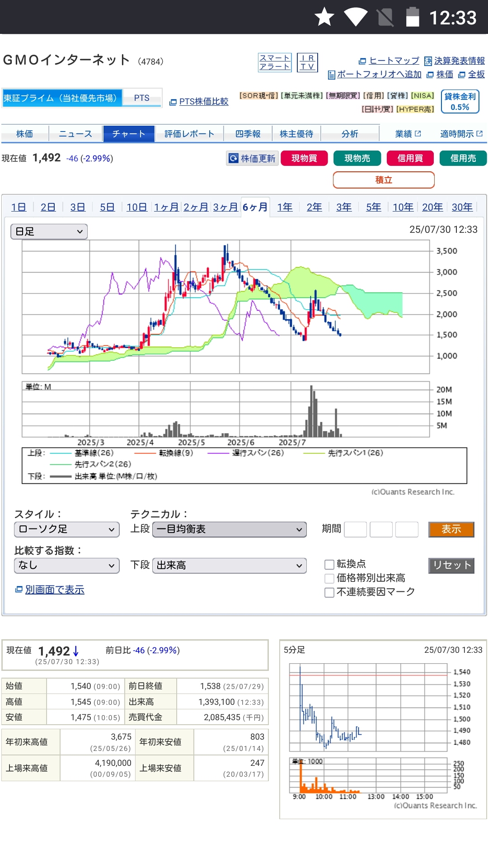The width and height of the screenshot is (488, 868).
Task: Select the 分析 tab
Action: [350, 134]
